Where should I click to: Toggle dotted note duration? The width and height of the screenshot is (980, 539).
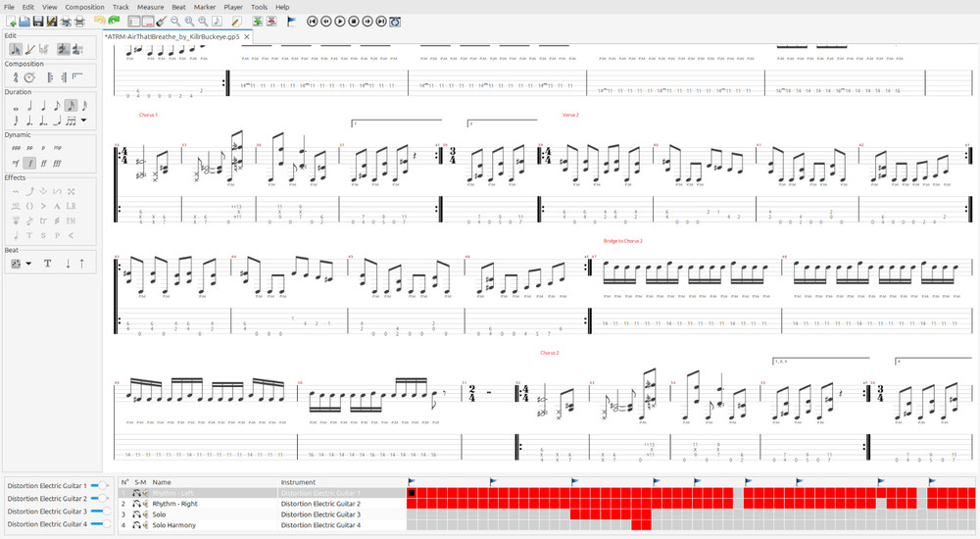[29, 121]
